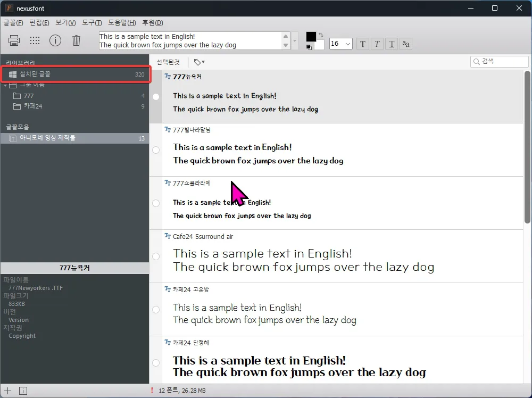Reset colors to default small icon
This screenshot has height=398, width=532.
coord(309,47)
